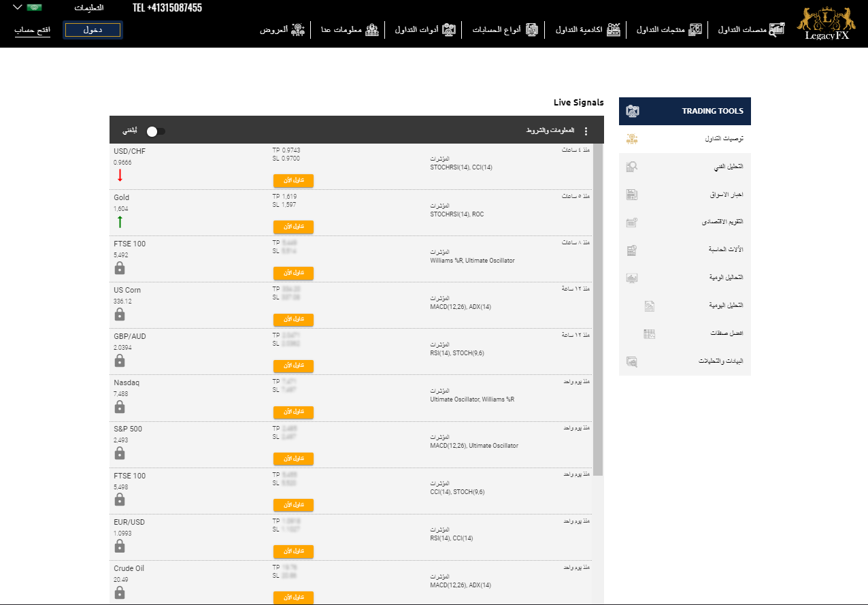Click the lock icon for Nasdaq
The height and width of the screenshot is (605, 868).
[x=120, y=406]
